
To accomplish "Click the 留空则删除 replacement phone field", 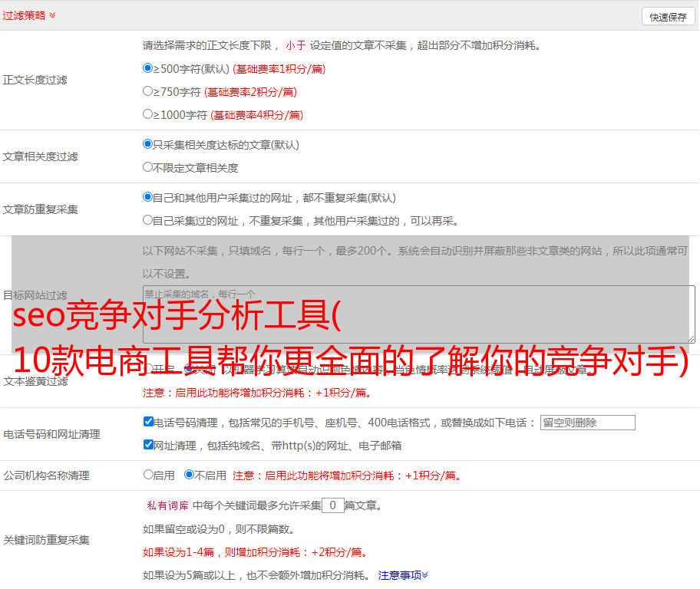I will coord(587,423).
